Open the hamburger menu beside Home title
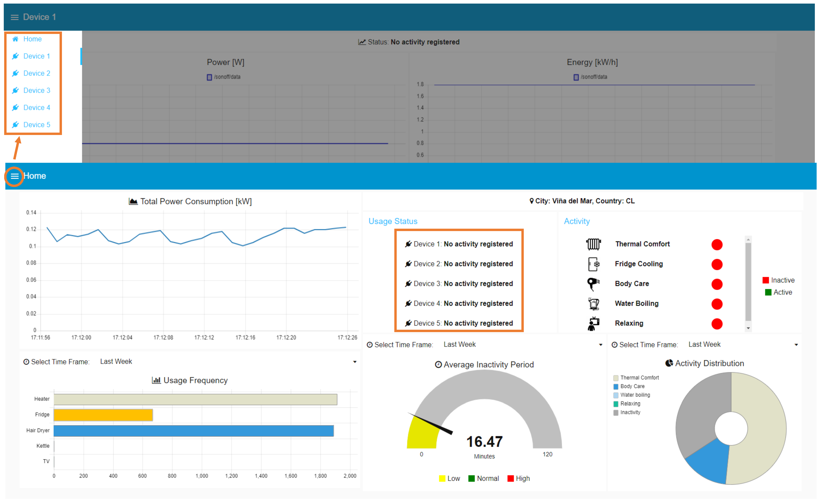 point(14,176)
